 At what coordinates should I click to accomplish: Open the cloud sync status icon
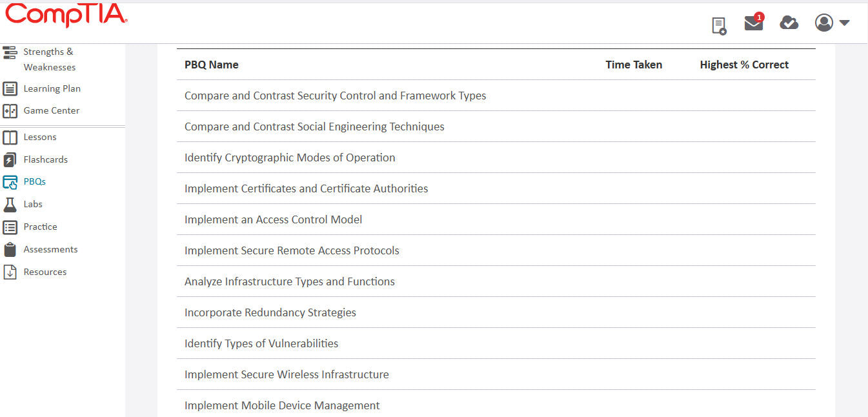[x=789, y=23]
